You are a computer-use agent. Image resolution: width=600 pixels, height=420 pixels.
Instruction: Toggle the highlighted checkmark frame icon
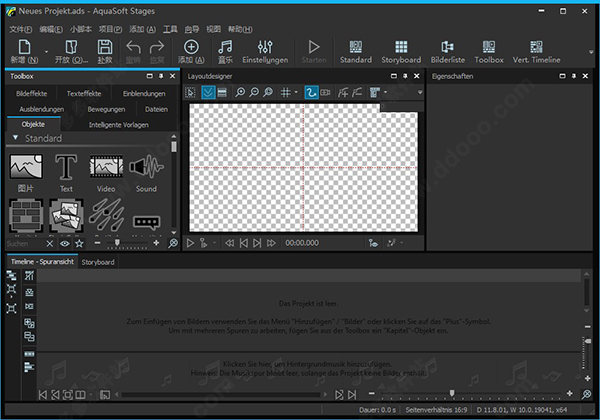click(x=208, y=93)
